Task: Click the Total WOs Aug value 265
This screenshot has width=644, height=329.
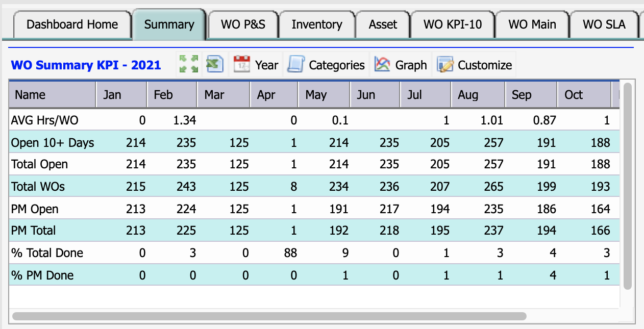Action: pyautogui.click(x=493, y=187)
